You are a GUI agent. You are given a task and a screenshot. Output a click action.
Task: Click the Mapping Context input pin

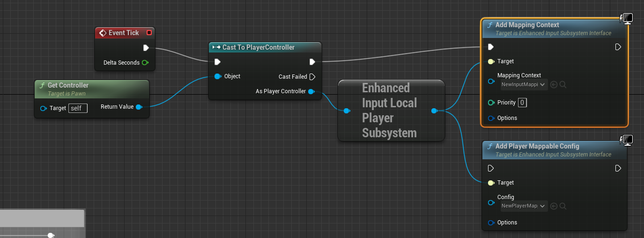[491, 81]
